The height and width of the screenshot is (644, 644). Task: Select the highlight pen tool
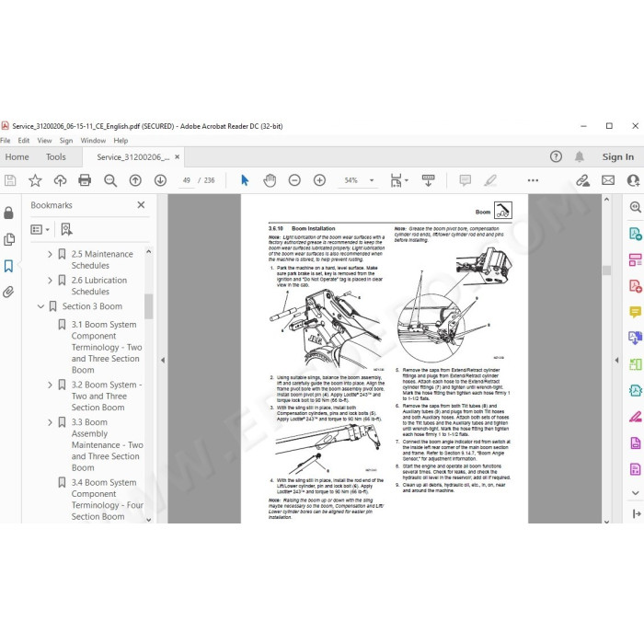pos(490,180)
